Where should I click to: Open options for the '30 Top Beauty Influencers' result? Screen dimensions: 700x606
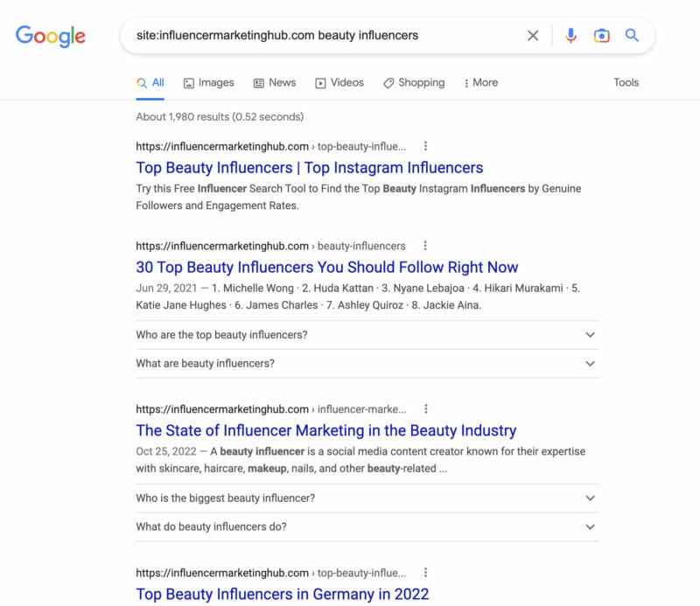[x=426, y=246]
